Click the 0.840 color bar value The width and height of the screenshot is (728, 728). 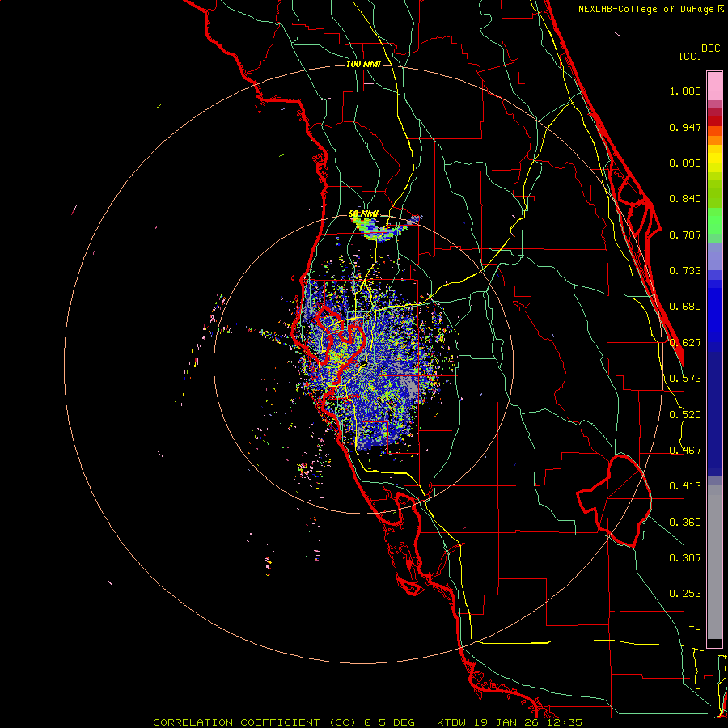[x=685, y=199]
